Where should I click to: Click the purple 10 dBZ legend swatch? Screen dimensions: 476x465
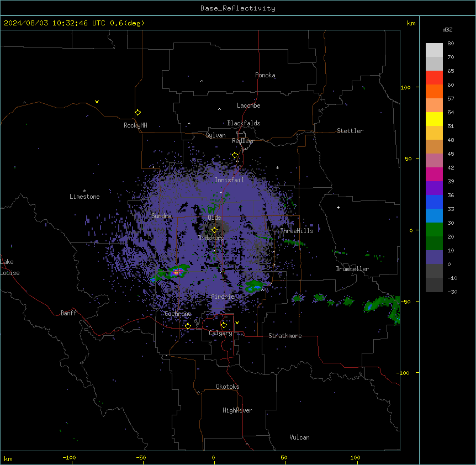[x=434, y=257]
